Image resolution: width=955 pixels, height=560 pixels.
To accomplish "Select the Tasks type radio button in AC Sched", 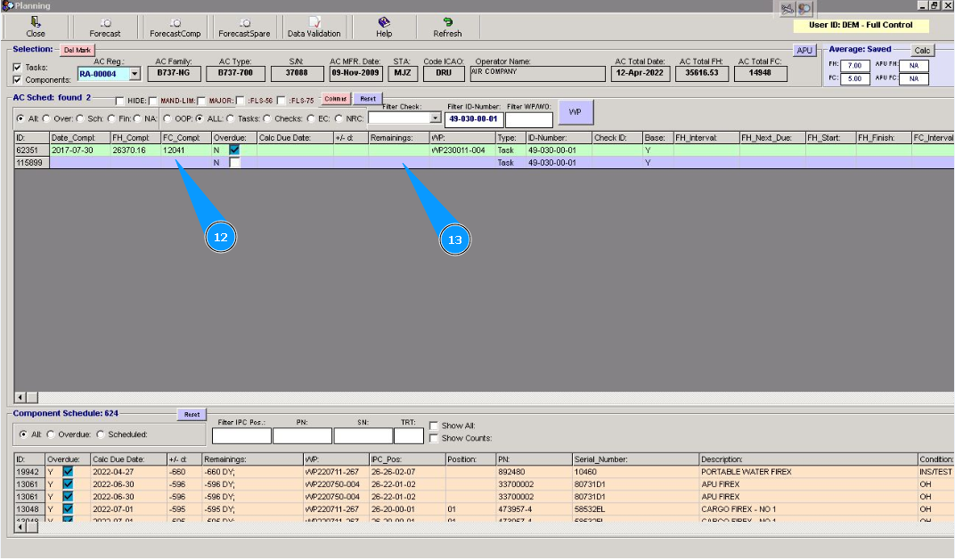I will (x=231, y=118).
